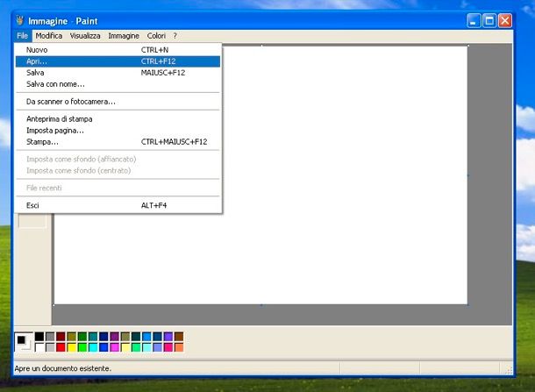Choose Esci to quit Paint
The height and width of the screenshot is (392, 535).
pyautogui.click(x=118, y=205)
